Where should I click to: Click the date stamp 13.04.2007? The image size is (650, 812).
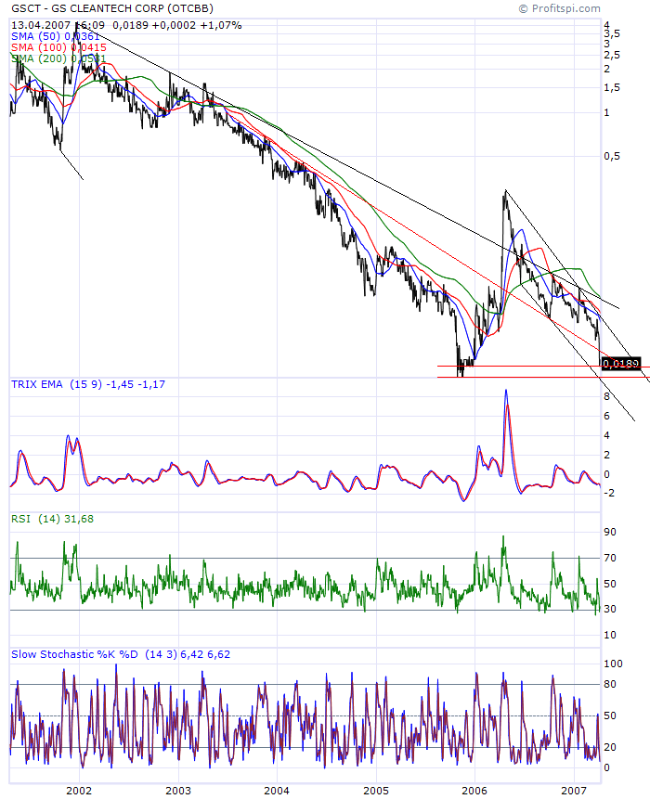click(x=41, y=25)
